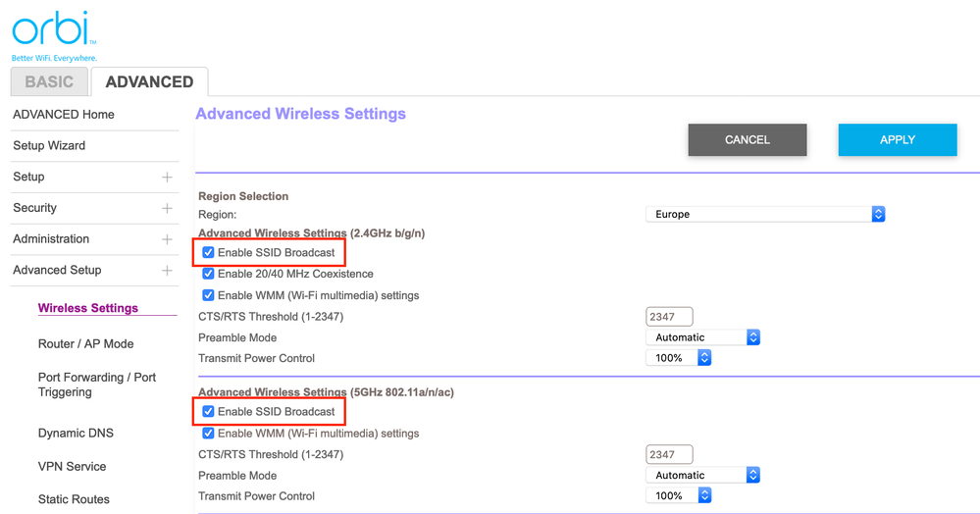Click 2.4GHz CTS/RTS Threshold input field
Image resolution: width=980 pixels, height=514 pixels.
[x=669, y=317]
